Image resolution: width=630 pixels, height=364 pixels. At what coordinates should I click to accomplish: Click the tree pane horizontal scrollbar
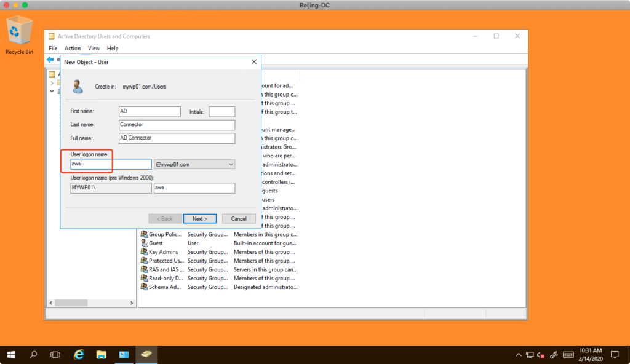91,303
